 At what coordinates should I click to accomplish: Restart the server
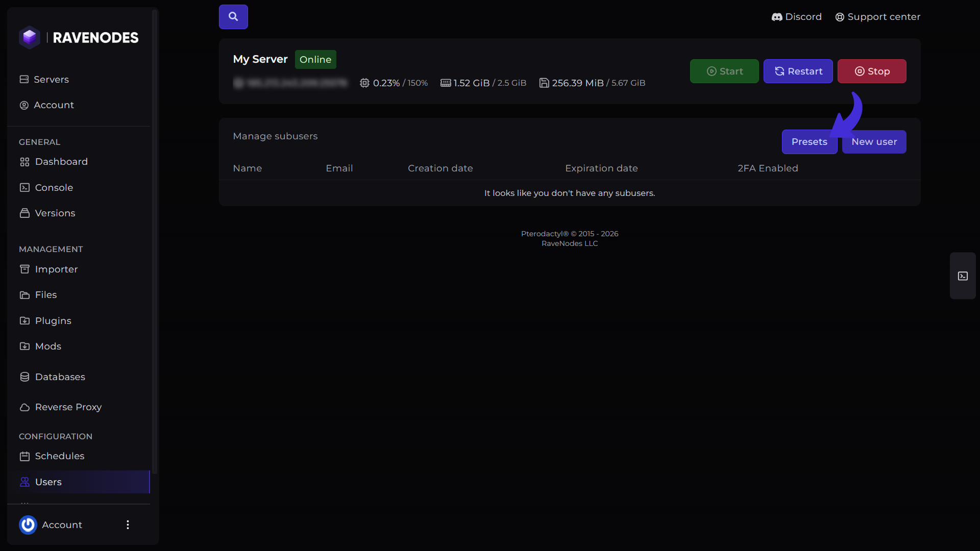[x=798, y=71]
